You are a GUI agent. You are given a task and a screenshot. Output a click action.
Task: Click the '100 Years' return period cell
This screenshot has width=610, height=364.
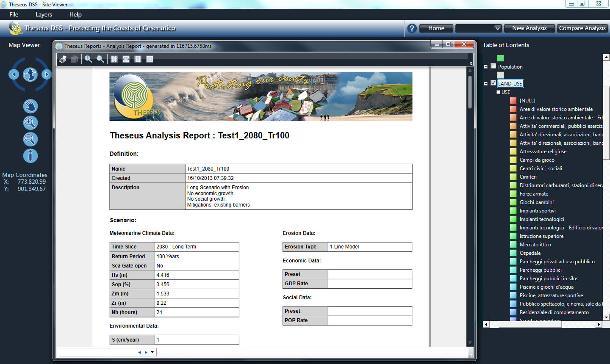[197, 256]
